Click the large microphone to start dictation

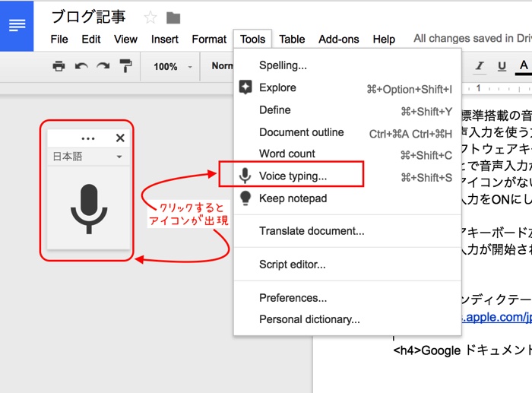pos(89,208)
